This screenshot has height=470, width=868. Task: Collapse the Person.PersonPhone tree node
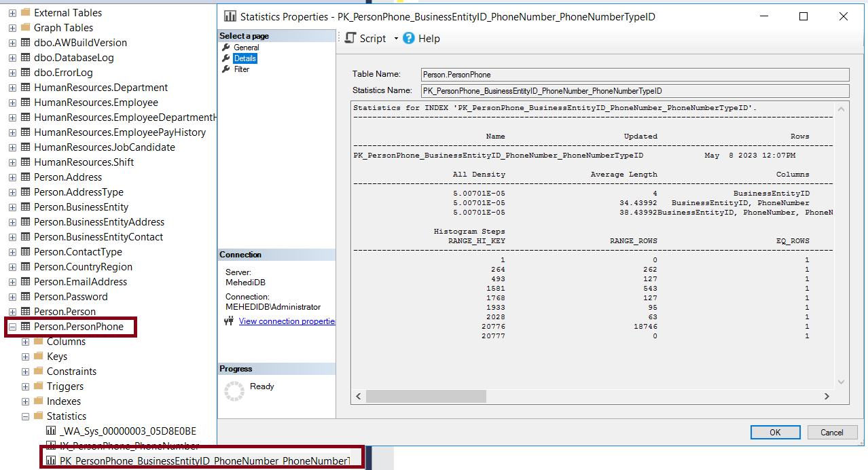12,327
